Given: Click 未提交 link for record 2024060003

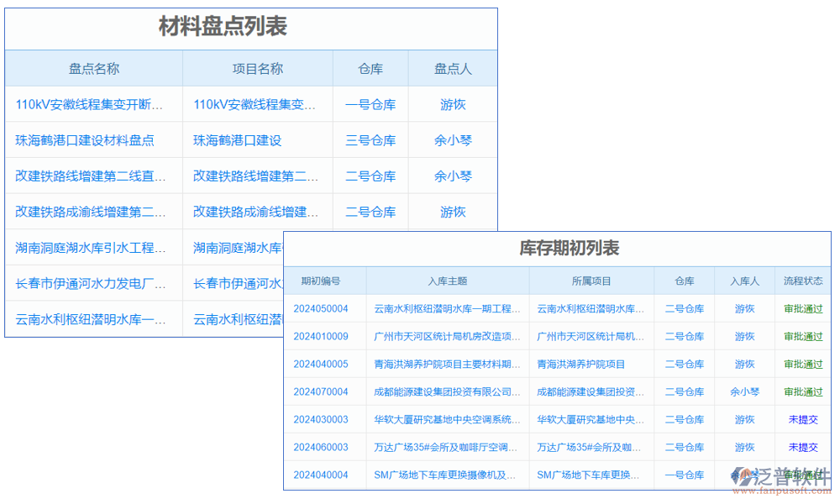Looking at the screenshot, I should 802,447.
